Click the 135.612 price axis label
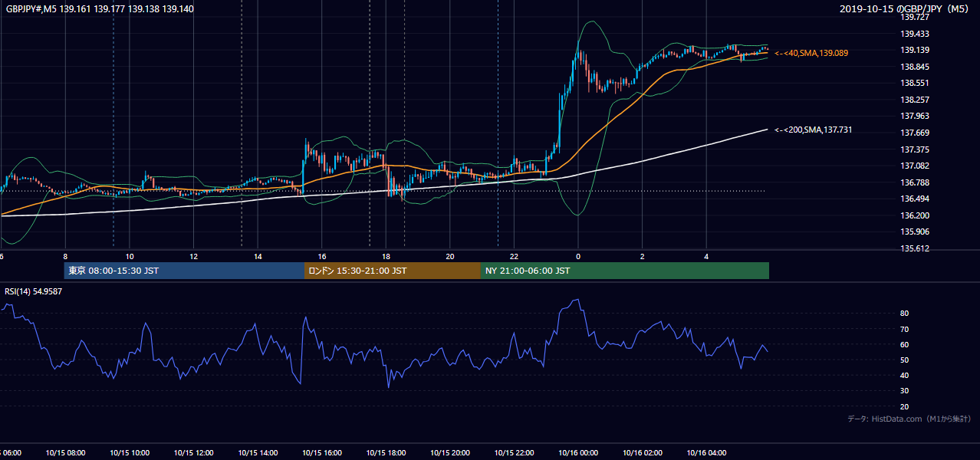Screen dimensions: 980x460 915,248
